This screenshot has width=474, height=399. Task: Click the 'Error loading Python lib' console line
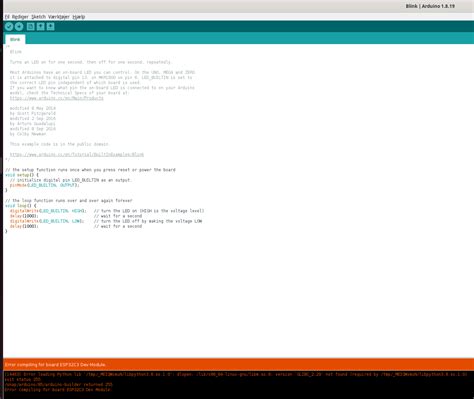pyautogui.click(x=236, y=374)
